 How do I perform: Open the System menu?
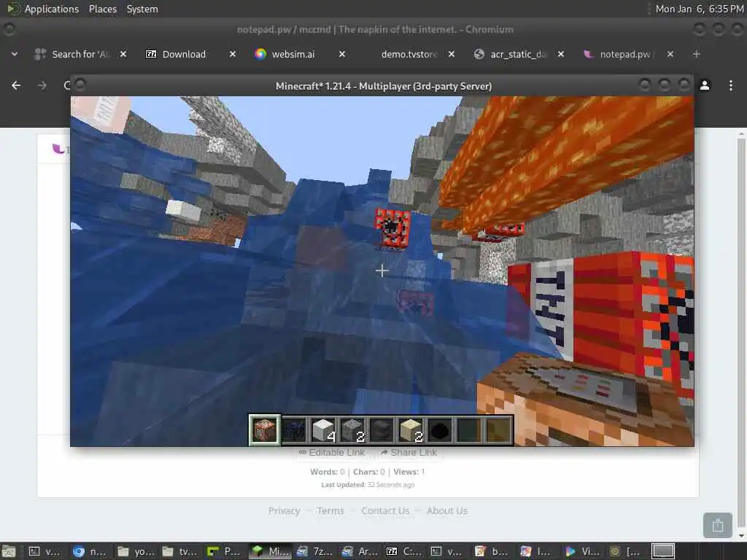pyautogui.click(x=142, y=9)
